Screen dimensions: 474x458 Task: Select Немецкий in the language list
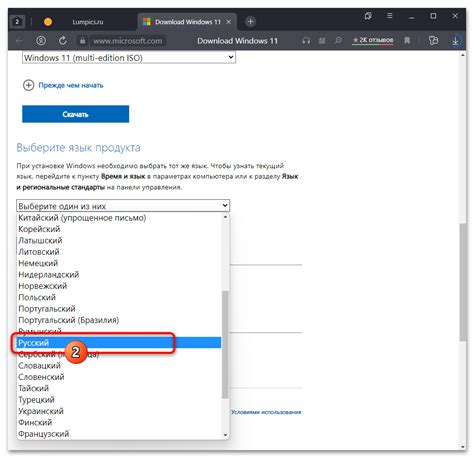click(119, 263)
